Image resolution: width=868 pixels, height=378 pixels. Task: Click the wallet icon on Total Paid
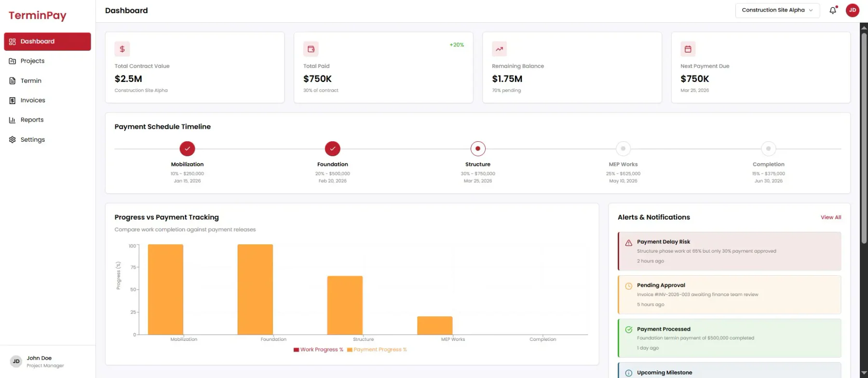click(311, 49)
